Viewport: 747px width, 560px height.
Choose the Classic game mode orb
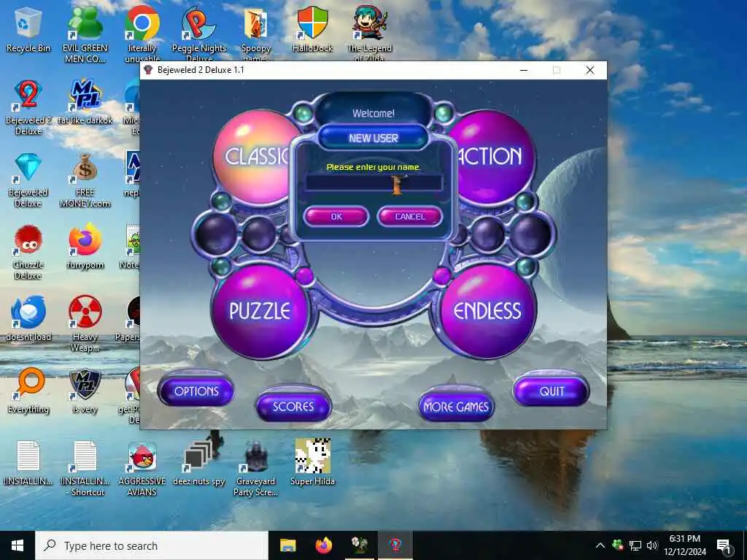point(252,157)
